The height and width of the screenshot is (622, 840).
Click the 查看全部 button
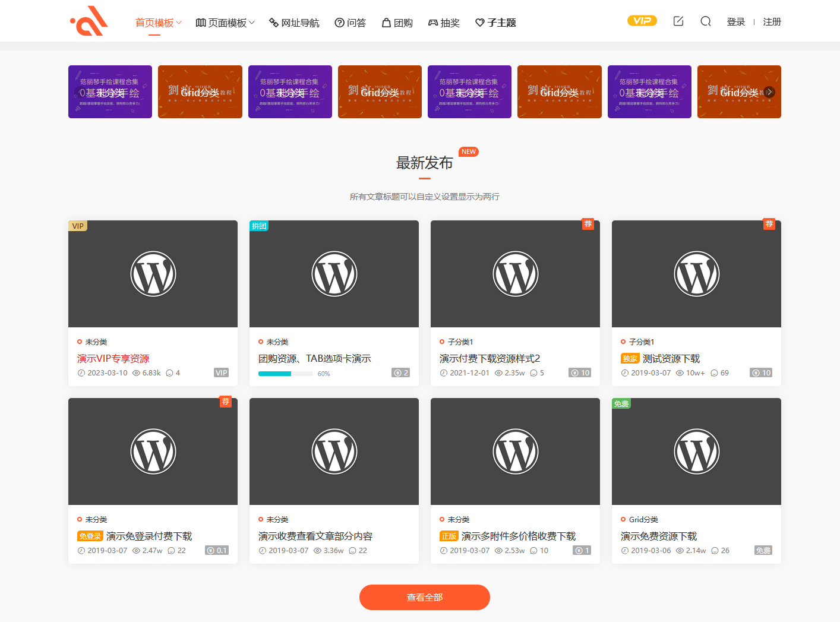click(x=424, y=597)
